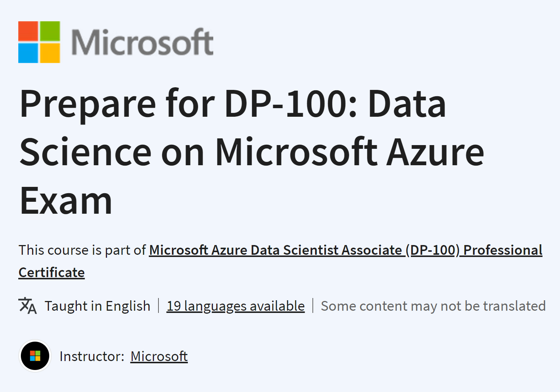Click This course is part of text
Viewport: 560px width, 392px height.
pyautogui.click(x=82, y=250)
